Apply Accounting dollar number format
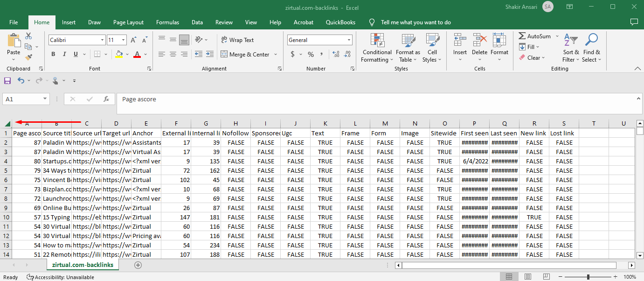This screenshot has width=644, height=281. 293,54
